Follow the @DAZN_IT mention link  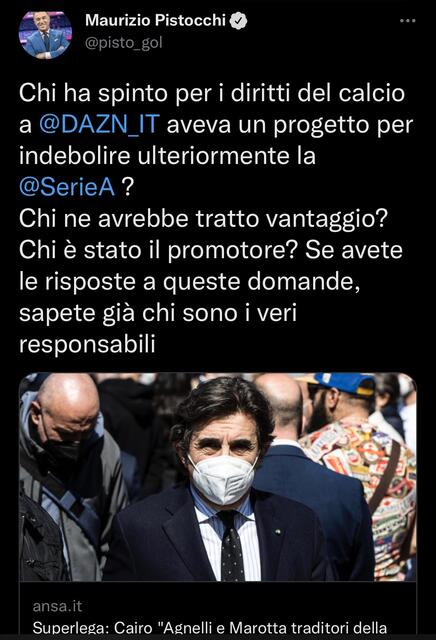(x=99, y=124)
